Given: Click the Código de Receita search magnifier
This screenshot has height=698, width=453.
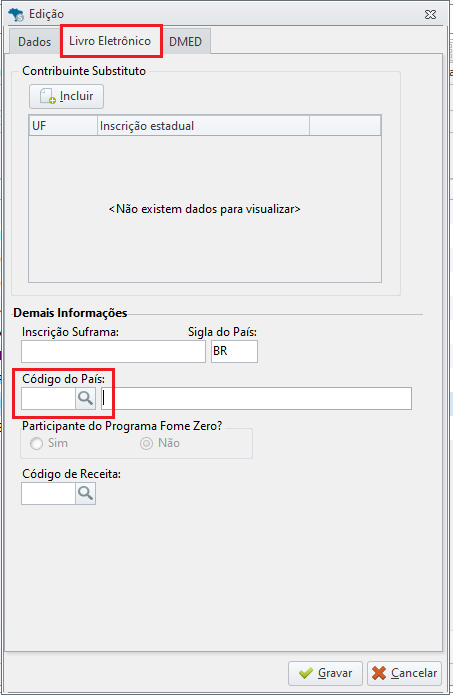Looking at the screenshot, I should [x=85, y=494].
